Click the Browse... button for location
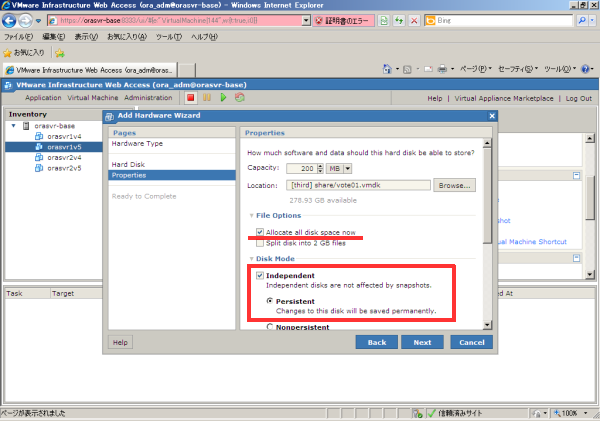600x421 pixels. click(454, 185)
